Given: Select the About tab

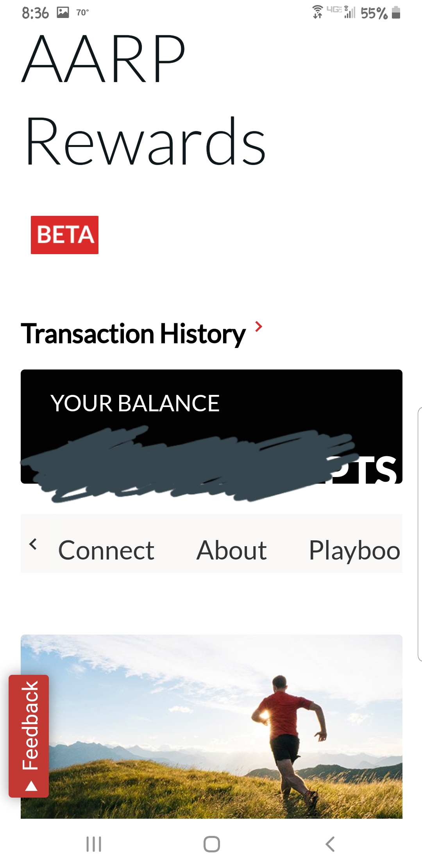Looking at the screenshot, I should [x=231, y=550].
